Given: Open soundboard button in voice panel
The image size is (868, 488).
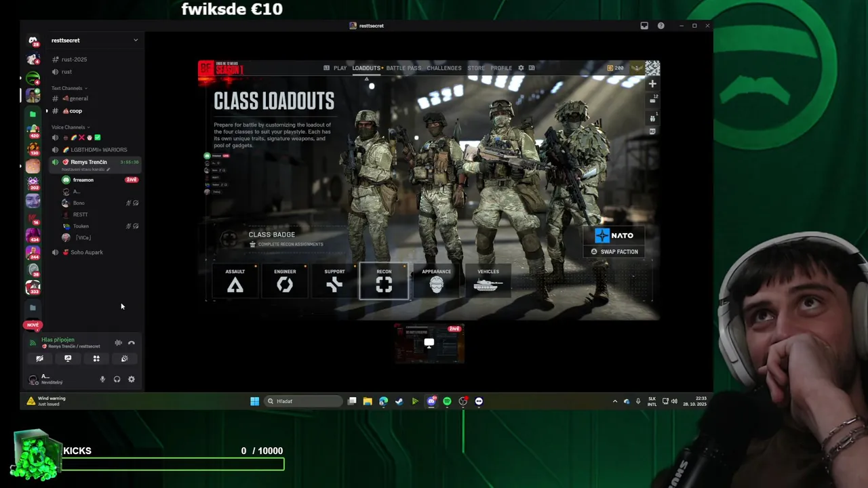Looking at the screenshot, I should [124, 359].
